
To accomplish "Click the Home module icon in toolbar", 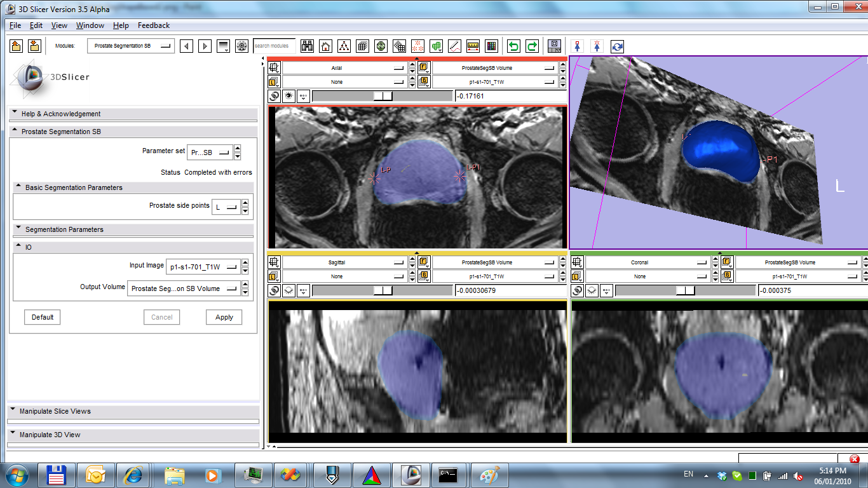I will pyautogui.click(x=325, y=46).
